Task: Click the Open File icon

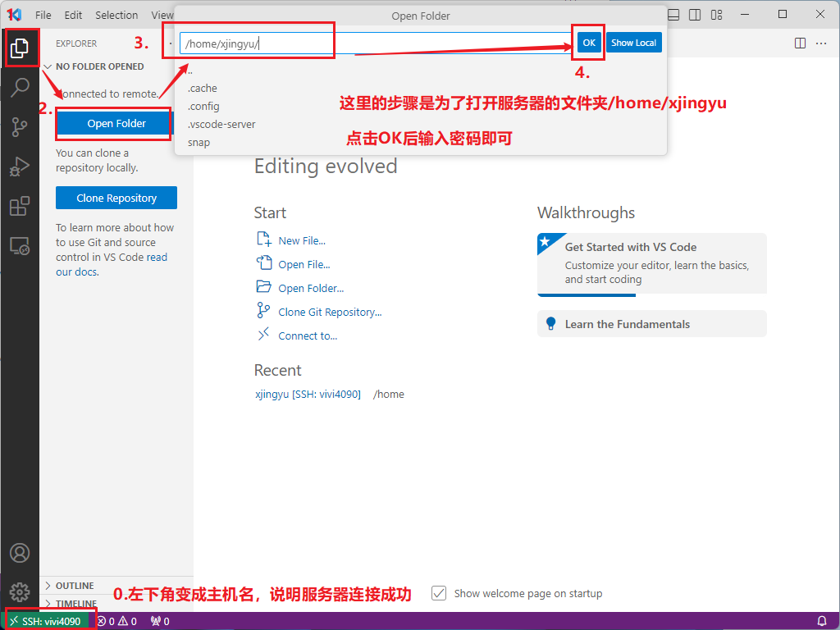Action: coord(263,262)
